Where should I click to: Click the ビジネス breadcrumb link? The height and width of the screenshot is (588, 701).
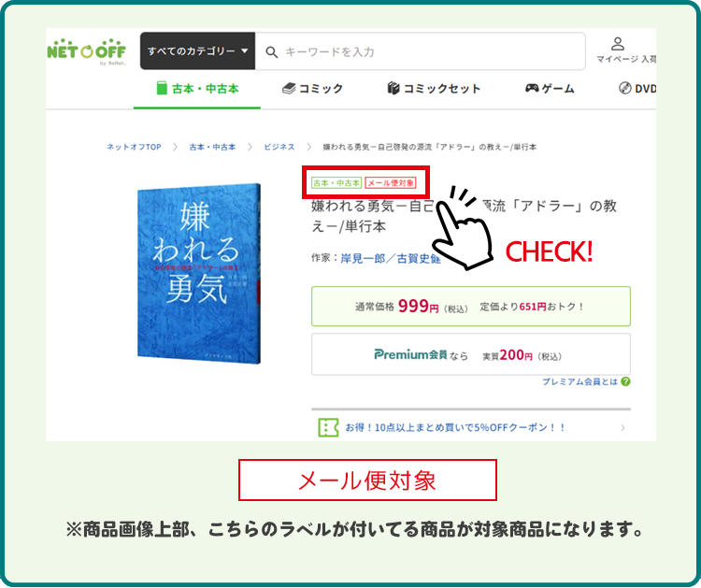279,147
